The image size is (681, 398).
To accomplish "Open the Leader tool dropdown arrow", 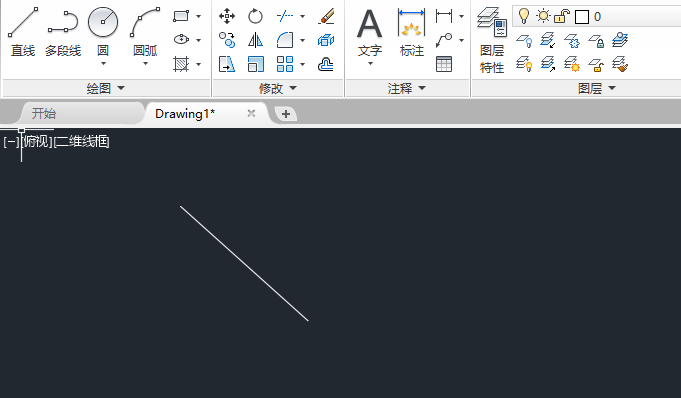I will click(x=461, y=40).
